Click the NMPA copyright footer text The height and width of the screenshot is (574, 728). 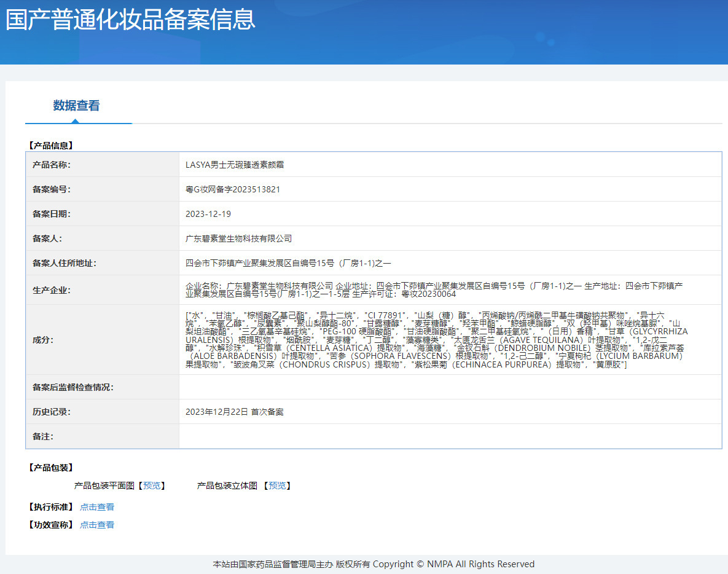pos(374,564)
